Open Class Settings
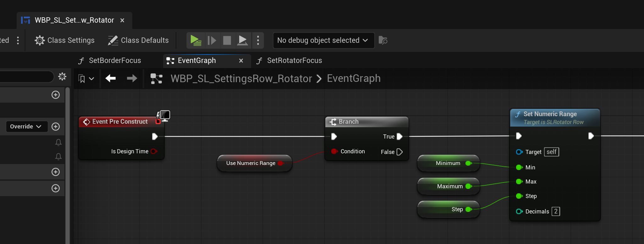644x244 pixels. [x=64, y=40]
